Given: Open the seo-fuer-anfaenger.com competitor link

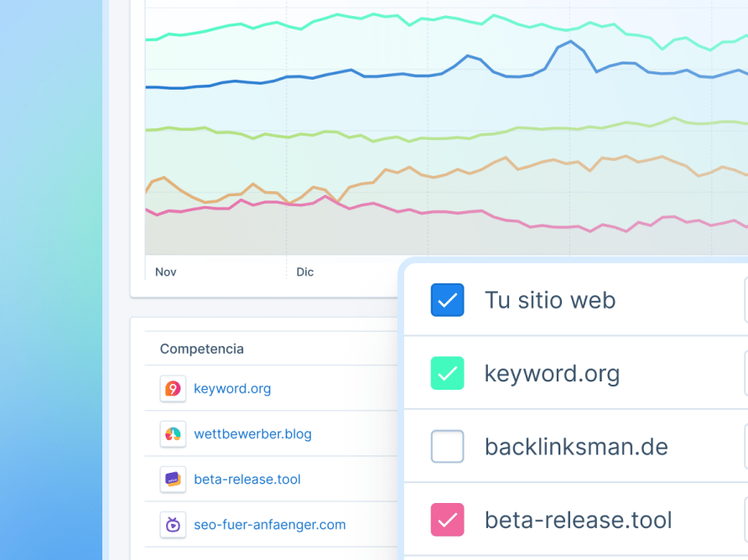Looking at the screenshot, I should tap(269, 525).
